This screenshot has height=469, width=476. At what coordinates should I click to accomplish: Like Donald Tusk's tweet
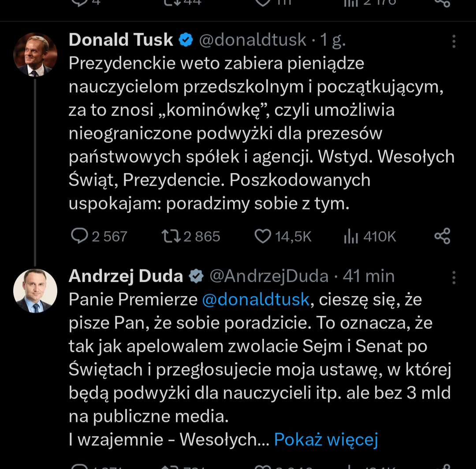coord(263,237)
